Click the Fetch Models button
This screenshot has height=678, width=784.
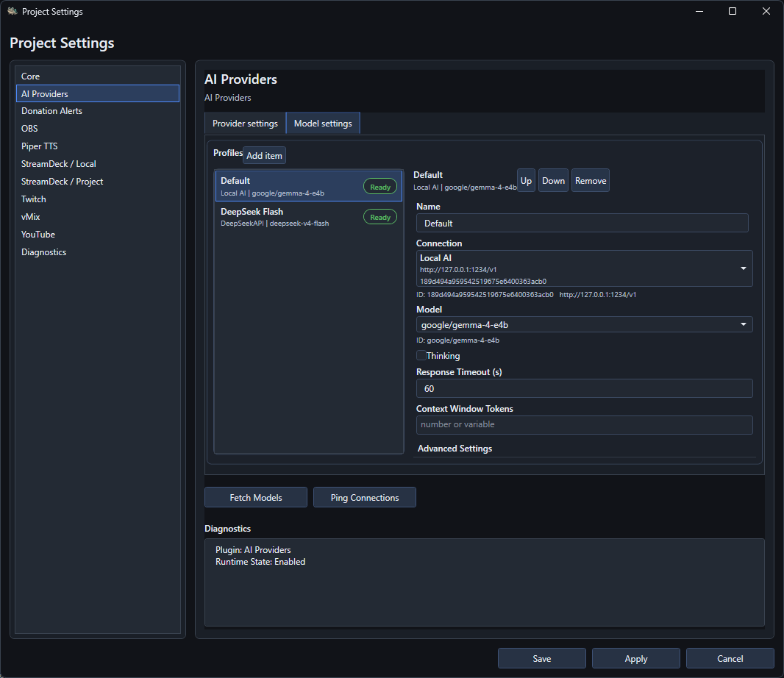[x=256, y=498]
